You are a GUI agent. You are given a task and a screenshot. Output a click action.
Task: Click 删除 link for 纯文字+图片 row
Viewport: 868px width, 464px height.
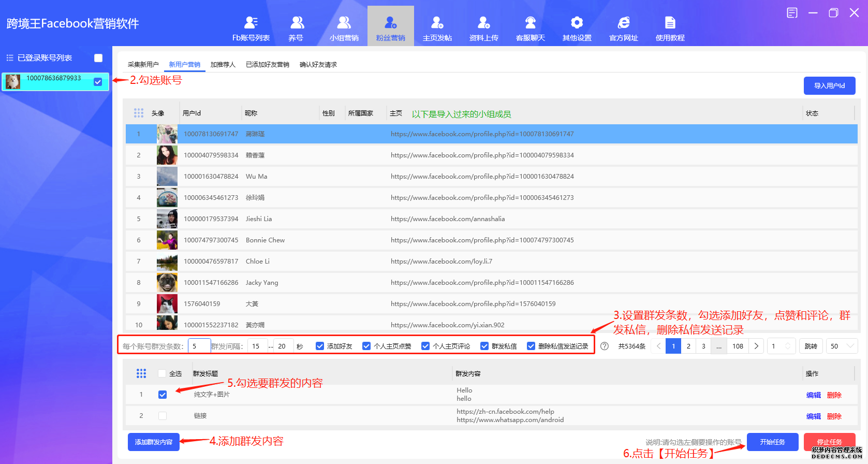click(x=834, y=395)
